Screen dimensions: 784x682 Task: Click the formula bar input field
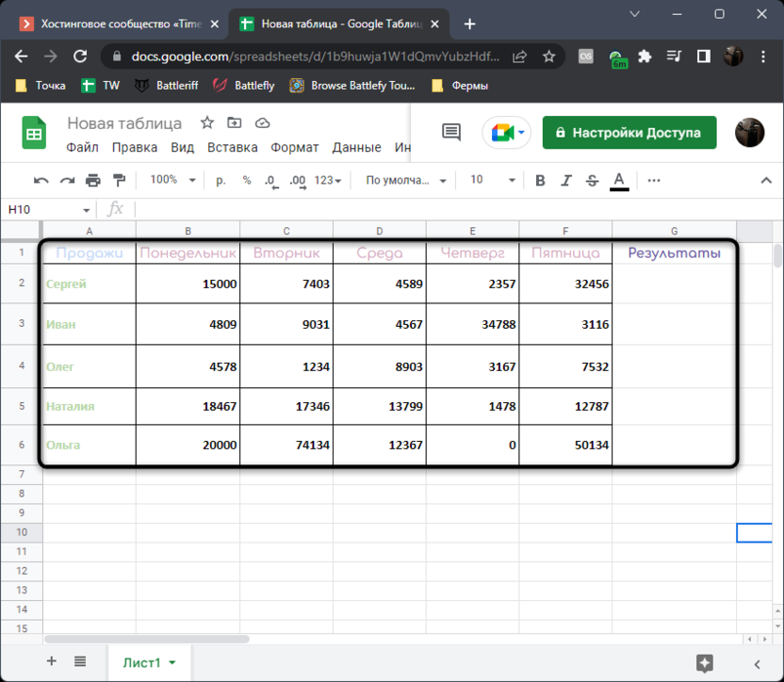[x=452, y=209]
